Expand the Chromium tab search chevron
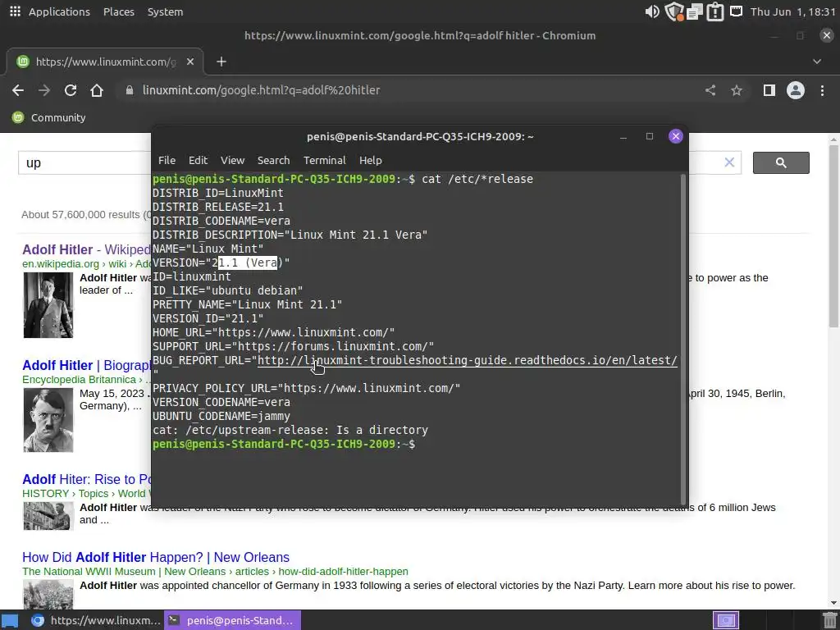The image size is (840, 630). point(816,62)
